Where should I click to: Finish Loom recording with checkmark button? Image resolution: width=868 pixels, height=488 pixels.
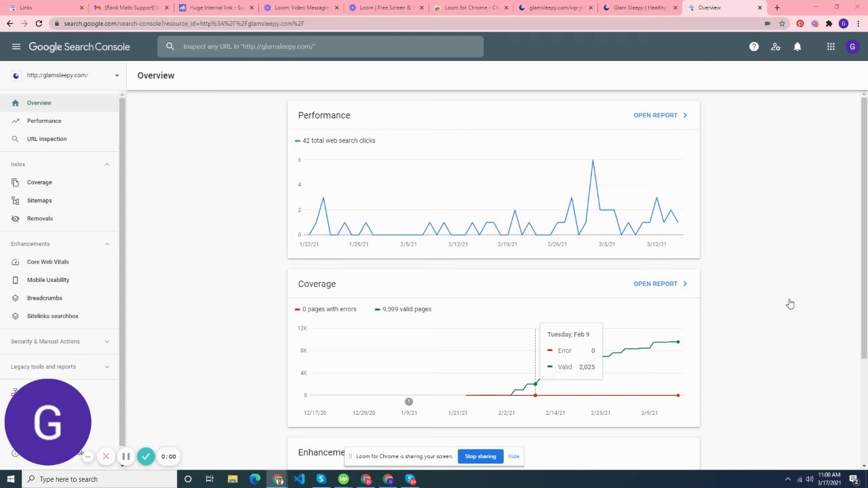coord(146,456)
